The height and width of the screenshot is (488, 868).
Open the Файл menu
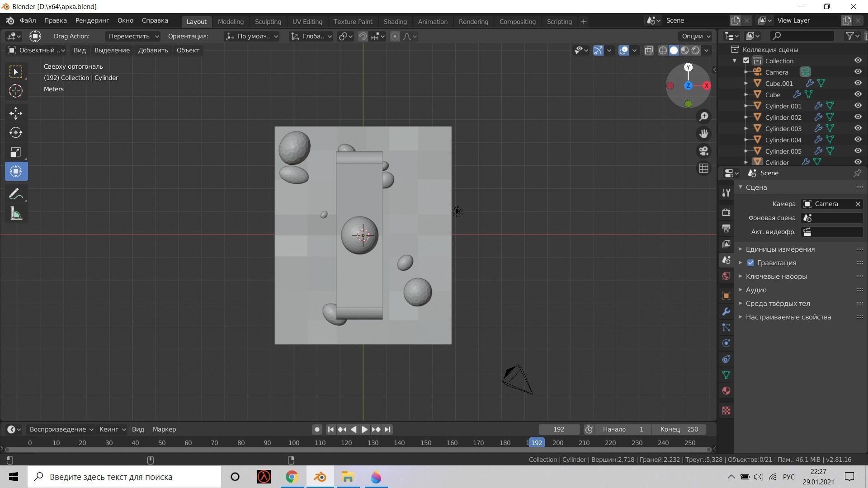coord(28,20)
